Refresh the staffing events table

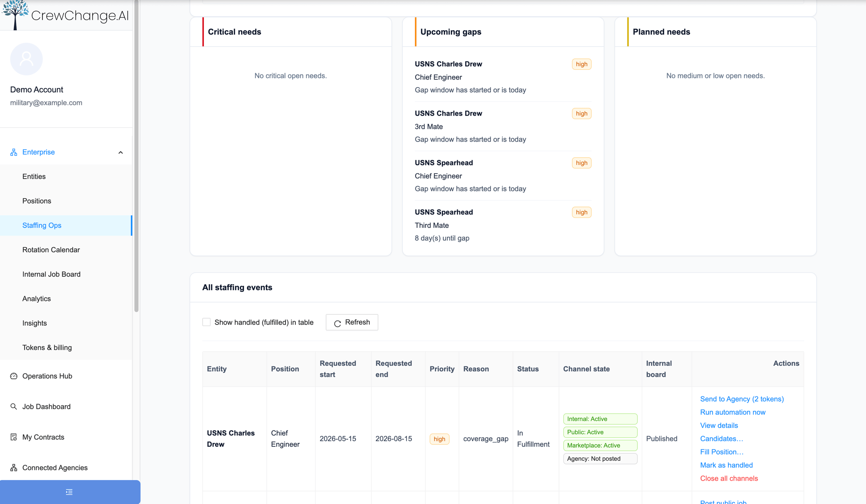pos(352,322)
